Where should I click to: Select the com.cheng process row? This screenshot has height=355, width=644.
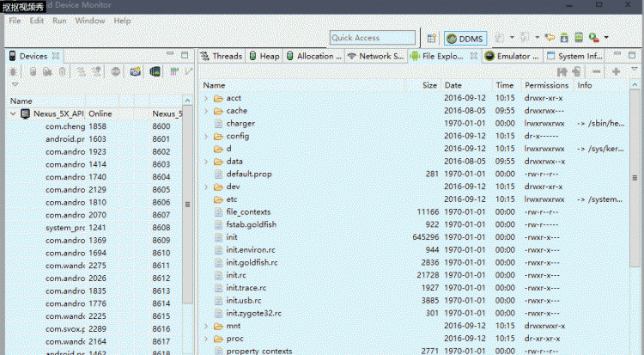pos(94,126)
